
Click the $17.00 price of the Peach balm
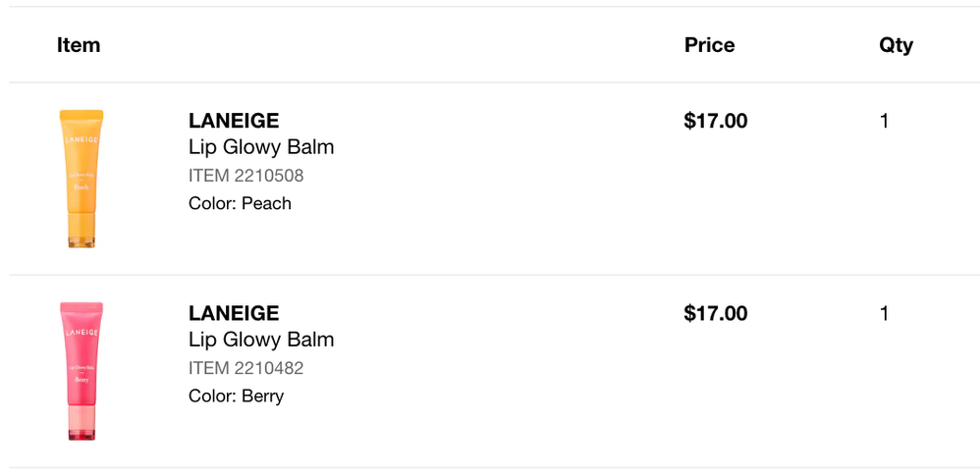pyautogui.click(x=715, y=121)
